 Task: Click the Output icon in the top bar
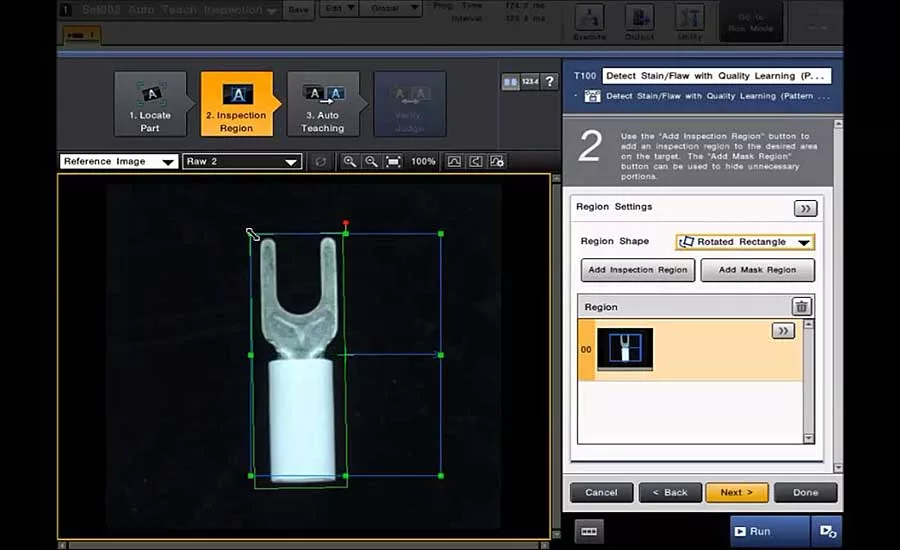[639, 23]
